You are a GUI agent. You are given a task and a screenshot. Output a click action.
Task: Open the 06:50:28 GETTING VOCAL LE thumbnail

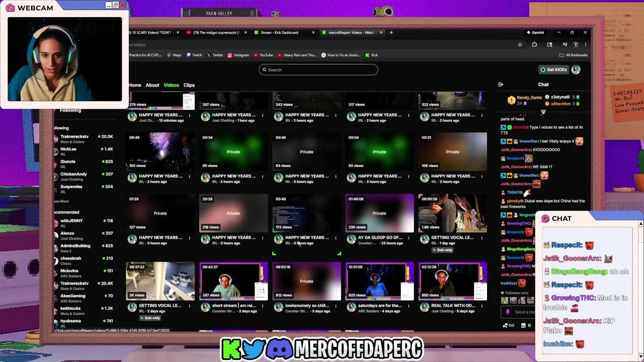pyautogui.click(x=452, y=213)
